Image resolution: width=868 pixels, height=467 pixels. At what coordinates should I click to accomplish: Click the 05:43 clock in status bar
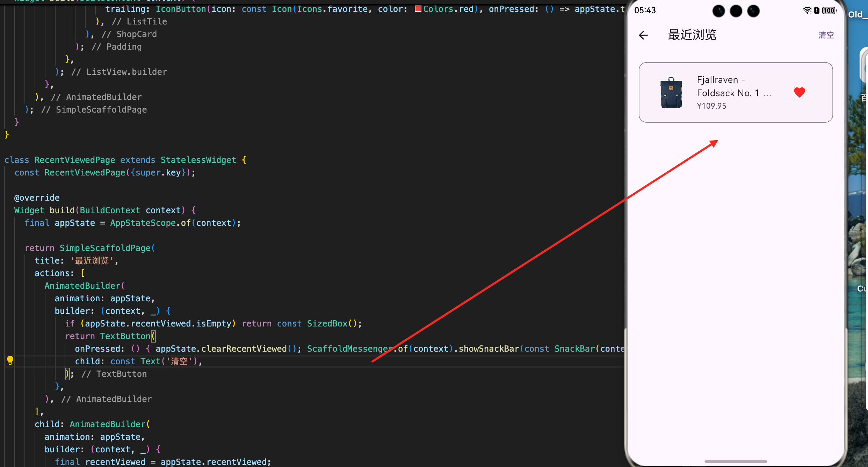click(645, 10)
